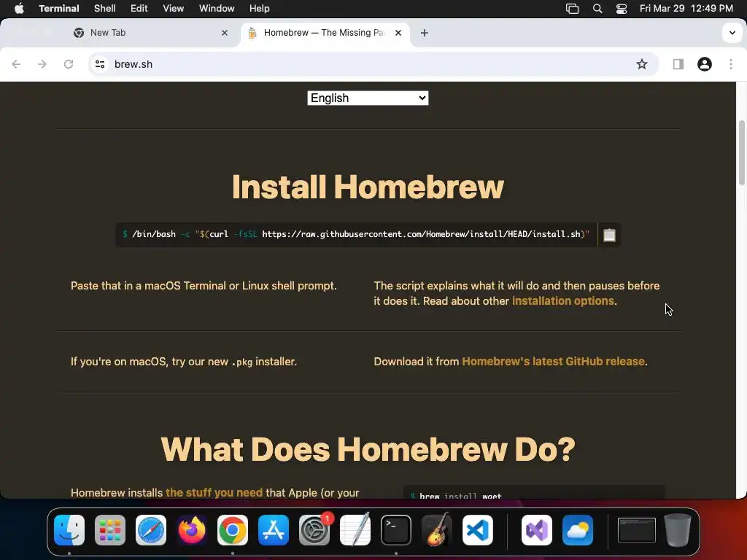Open the Apple menu
The width and height of the screenshot is (747, 560).
click(x=19, y=9)
